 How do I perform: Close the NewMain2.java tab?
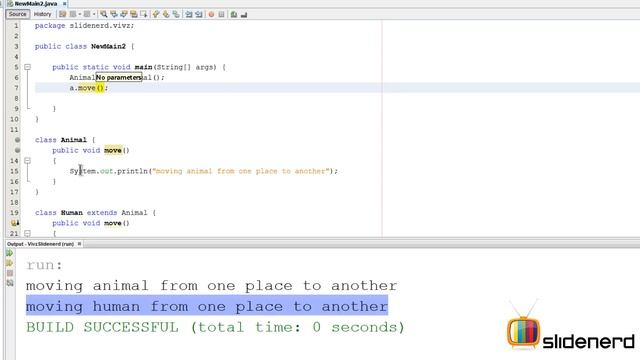click(64, 4)
